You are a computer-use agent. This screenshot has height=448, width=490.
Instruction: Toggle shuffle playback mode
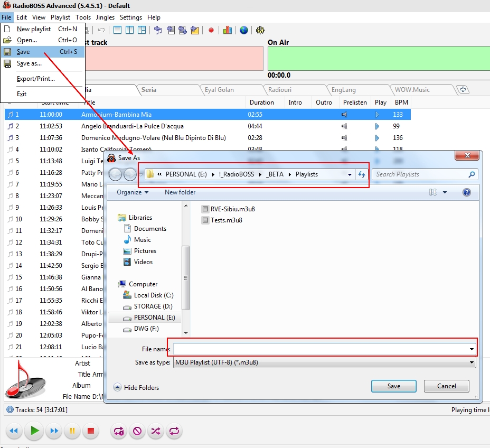point(156,431)
